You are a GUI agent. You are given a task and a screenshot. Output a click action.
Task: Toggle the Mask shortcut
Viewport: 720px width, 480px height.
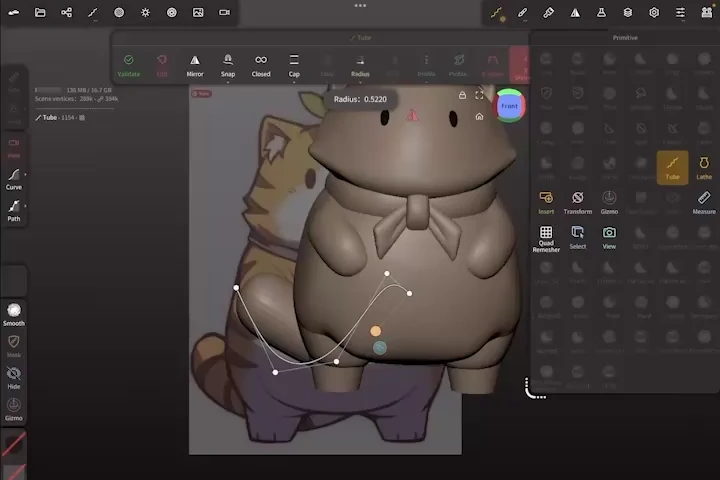[x=14, y=346]
